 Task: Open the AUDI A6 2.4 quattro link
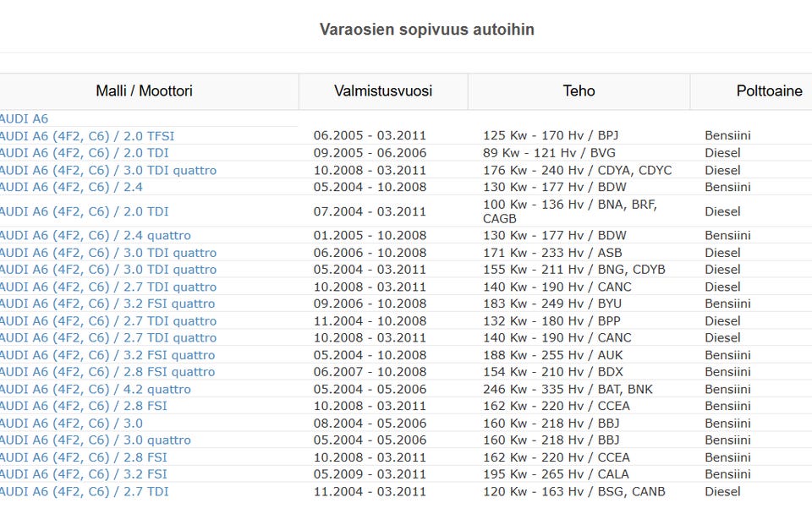click(x=96, y=236)
